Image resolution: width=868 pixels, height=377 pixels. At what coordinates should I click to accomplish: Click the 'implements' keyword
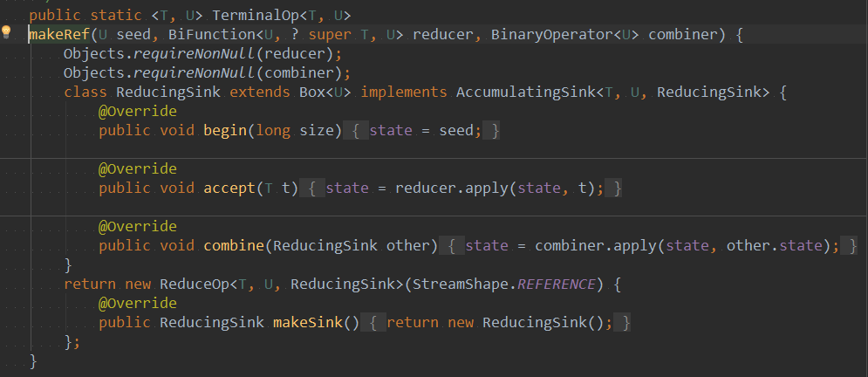(404, 92)
